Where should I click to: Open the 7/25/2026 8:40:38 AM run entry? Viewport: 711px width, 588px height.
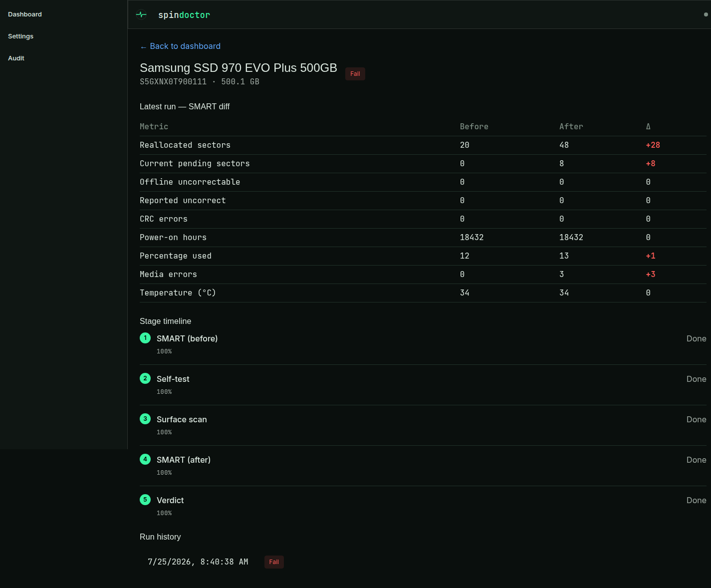(198, 562)
